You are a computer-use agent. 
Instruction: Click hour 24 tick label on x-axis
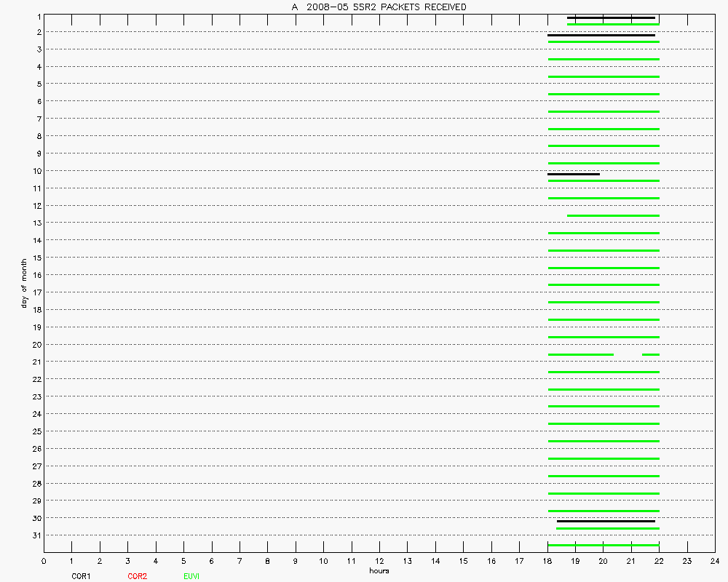[x=715, y=561]
